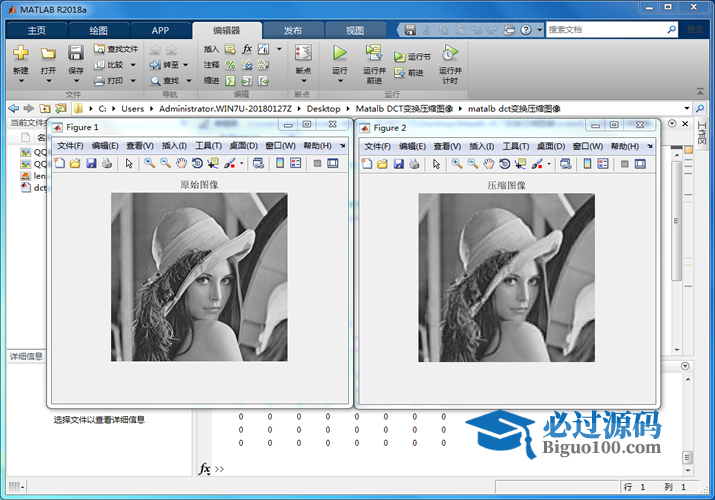Open Figure 2 brush color dropdown arrow
Screen dimensions: 715x500
point(549,164)
